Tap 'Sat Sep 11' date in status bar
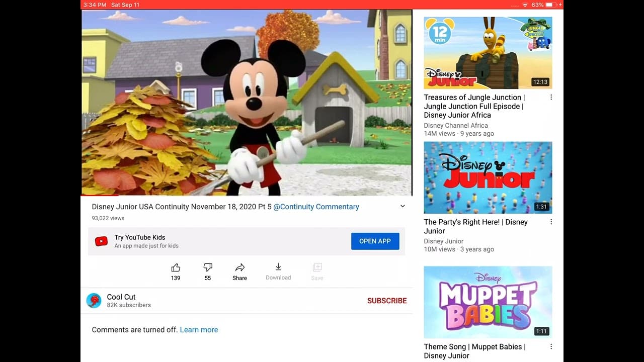Image resolution: width=644 pixels, height=362 pixels. point(125,5)
